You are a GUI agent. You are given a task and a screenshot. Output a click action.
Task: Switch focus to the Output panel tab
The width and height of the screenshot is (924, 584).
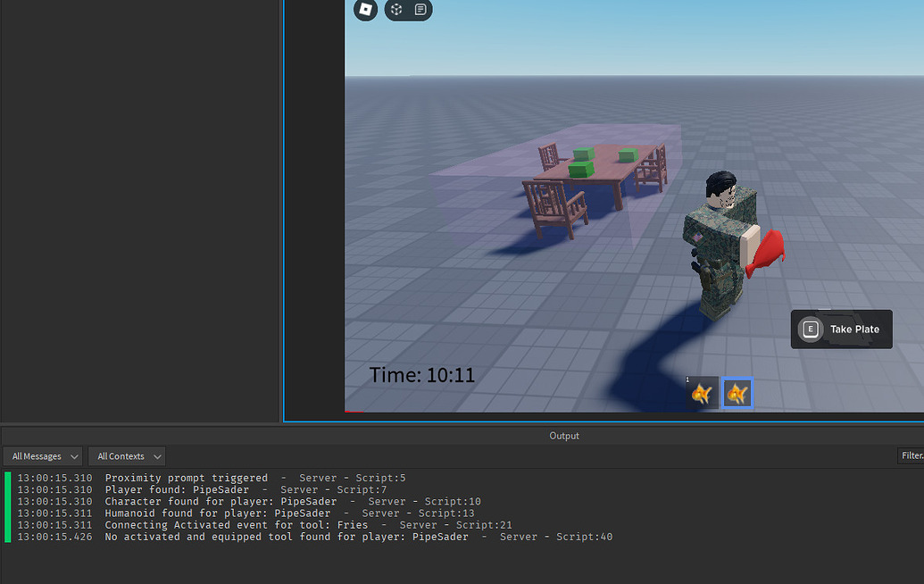[x=563, y=436]
